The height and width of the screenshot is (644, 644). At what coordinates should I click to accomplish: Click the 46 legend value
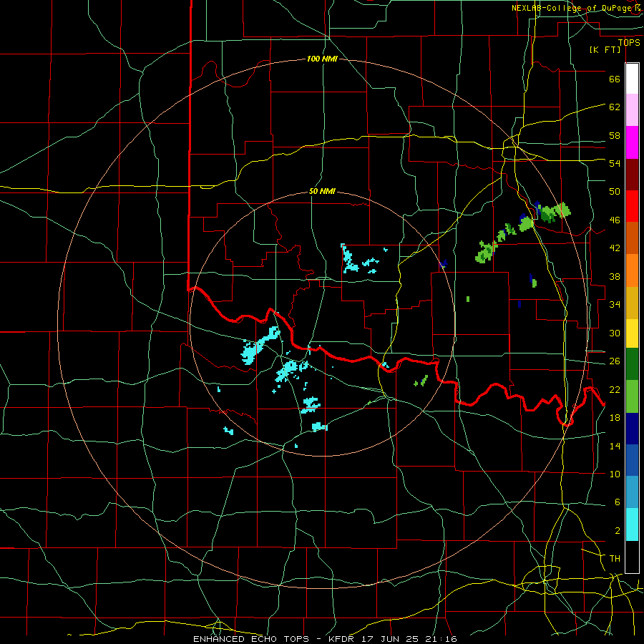click(x=615, y=220)
